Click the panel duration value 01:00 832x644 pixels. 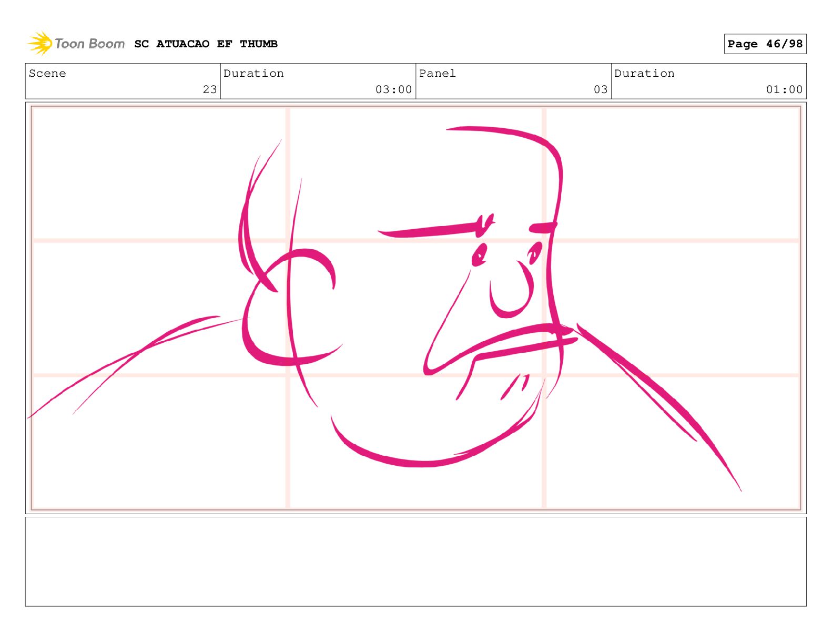pyautogui.click(x=784, y=89)
